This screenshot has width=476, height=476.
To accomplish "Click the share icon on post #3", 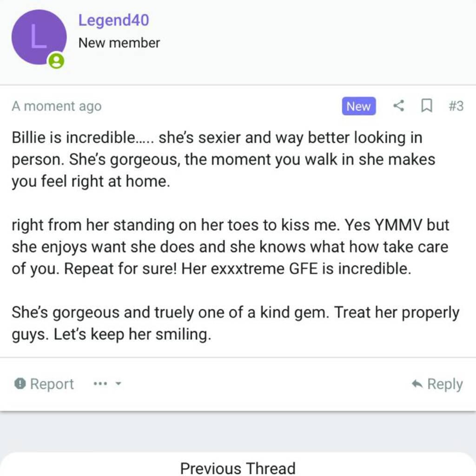I will (398, 106).
